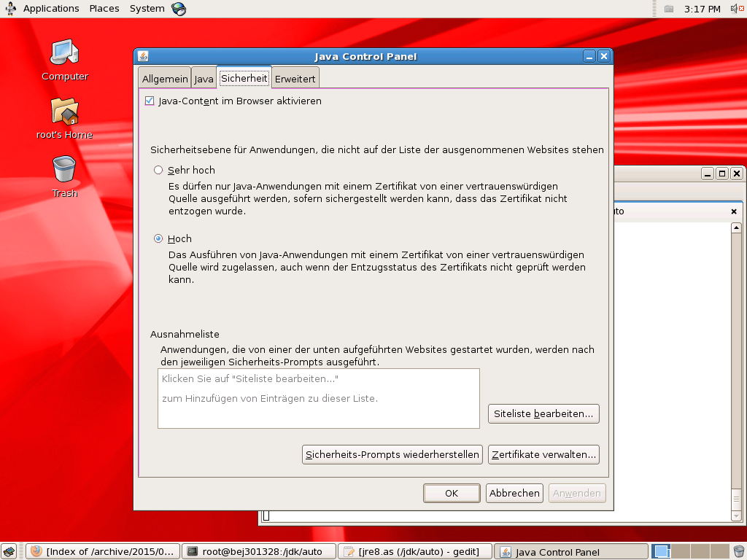This screenshot has height=560, width=747.
Task: Open the Erweitert tab
Action: click(x=295, y=79)
